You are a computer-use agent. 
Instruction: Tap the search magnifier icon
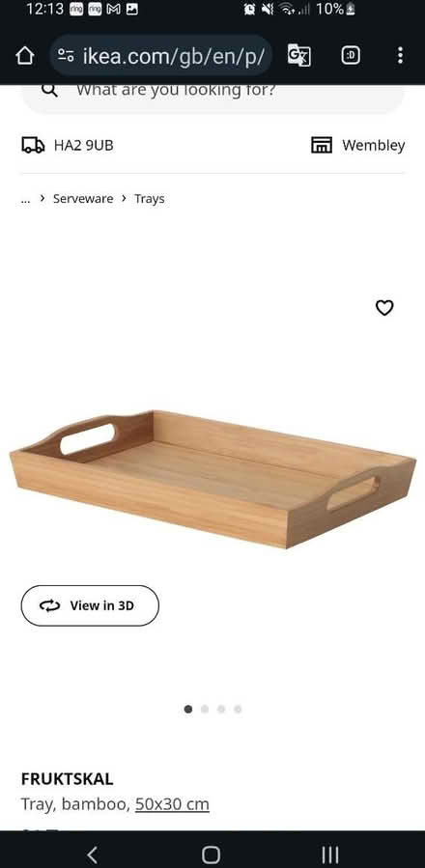[49, 90]
